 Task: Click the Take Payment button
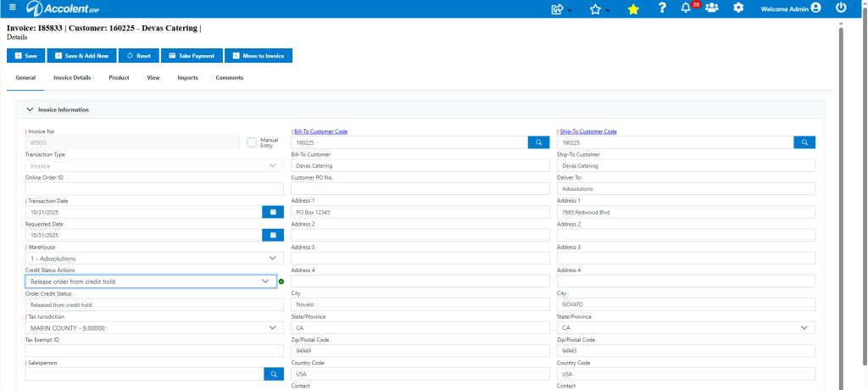[x=192, y=55]
